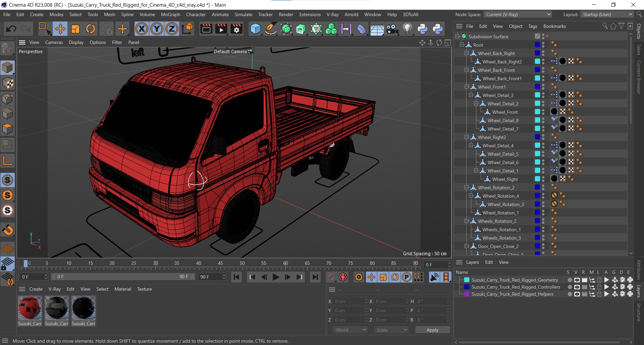Click Apply in coordinates panel
644x345 pixels.
pos(432,330)
